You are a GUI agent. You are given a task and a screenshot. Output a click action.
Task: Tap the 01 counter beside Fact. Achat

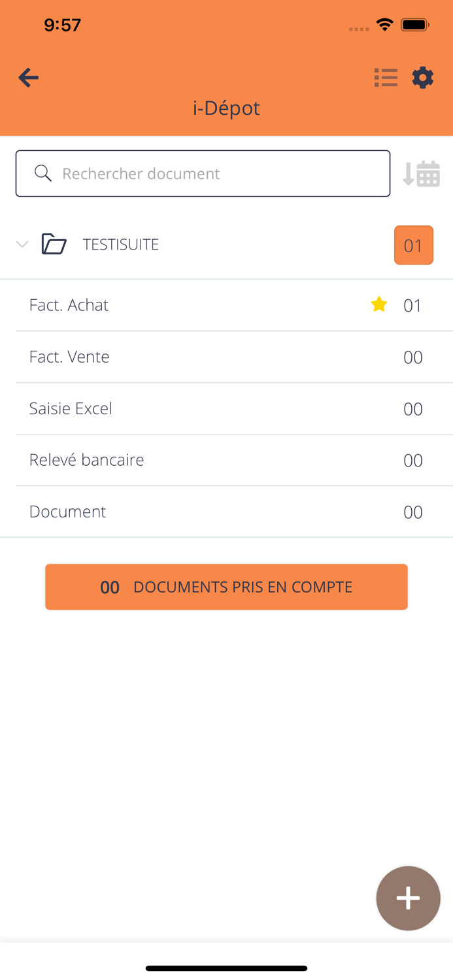pyautogui.click(x=412, y=305)
